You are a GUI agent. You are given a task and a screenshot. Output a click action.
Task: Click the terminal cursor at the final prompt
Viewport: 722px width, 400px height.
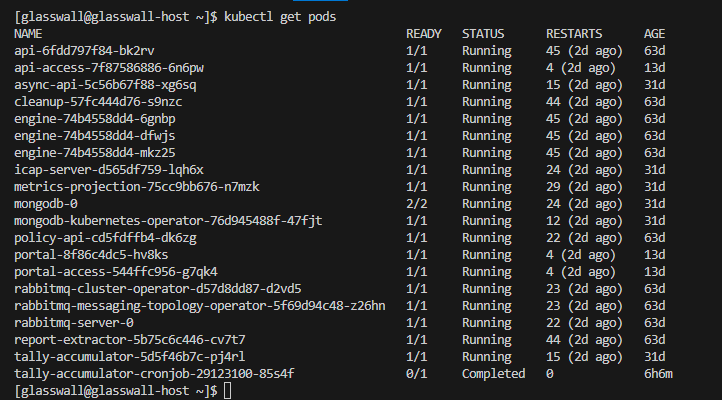pos(228,391)
